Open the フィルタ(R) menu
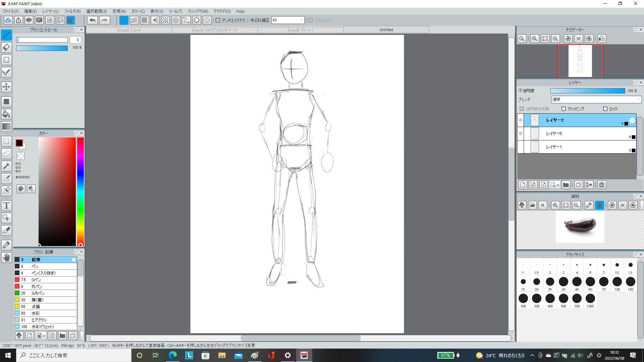This screenshot has height=362, width=644. pyautogui.click(x=72, y=11)
